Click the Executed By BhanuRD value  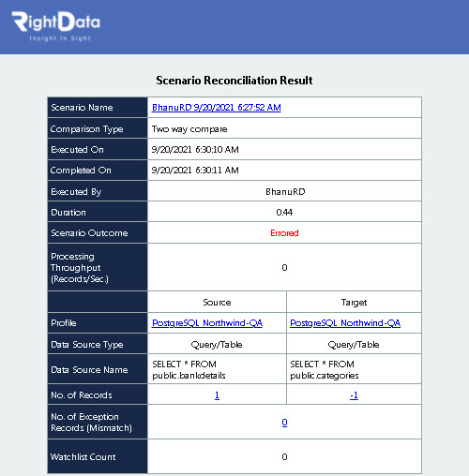285,191
